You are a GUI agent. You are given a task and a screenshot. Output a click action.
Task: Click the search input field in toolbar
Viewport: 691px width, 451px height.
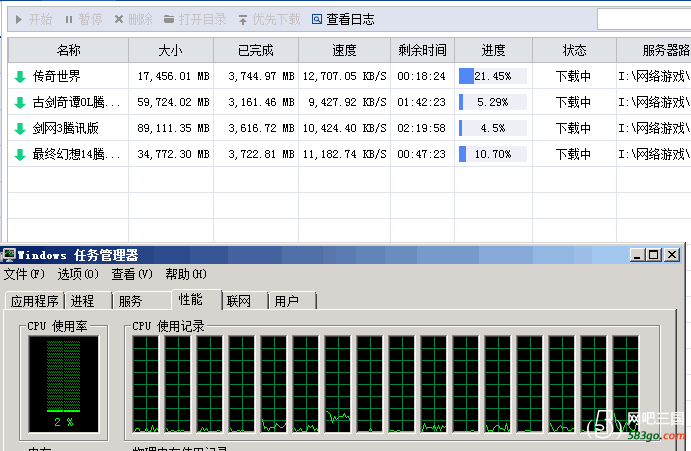[644, 19]
